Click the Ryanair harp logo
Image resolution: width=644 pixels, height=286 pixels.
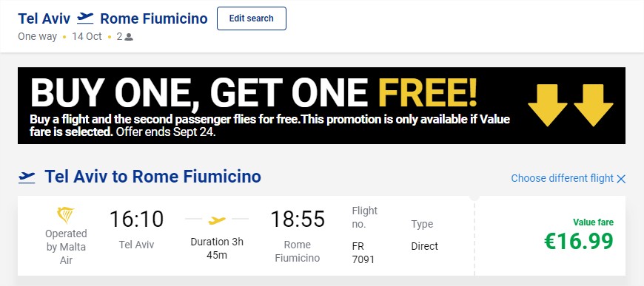point(66,216)
